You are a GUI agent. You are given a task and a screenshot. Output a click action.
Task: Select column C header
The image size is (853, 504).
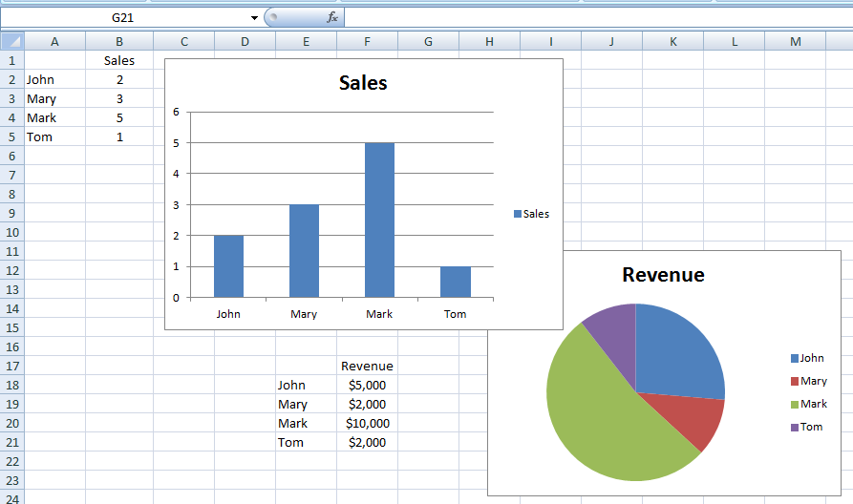[x=183, y=41]
